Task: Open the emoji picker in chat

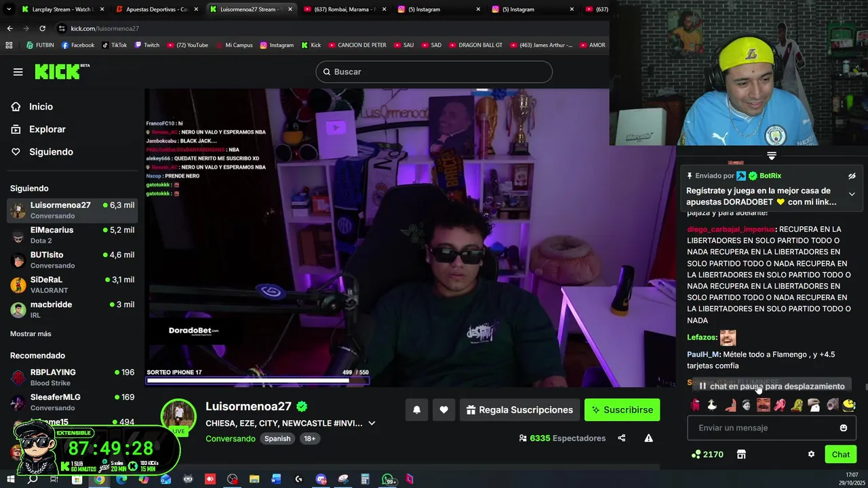Action: (844, 428)
